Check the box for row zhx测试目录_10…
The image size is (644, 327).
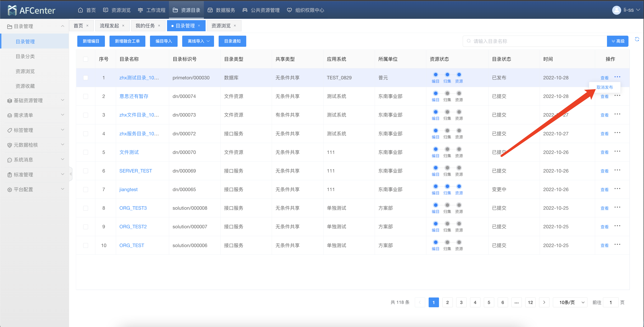[86, 78]
